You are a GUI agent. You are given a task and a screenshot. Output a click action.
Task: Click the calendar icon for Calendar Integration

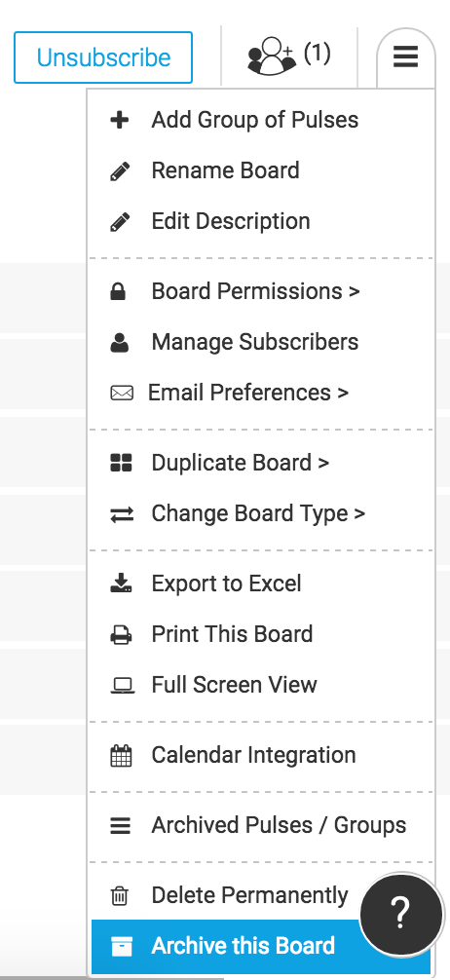tap(121, 756)
